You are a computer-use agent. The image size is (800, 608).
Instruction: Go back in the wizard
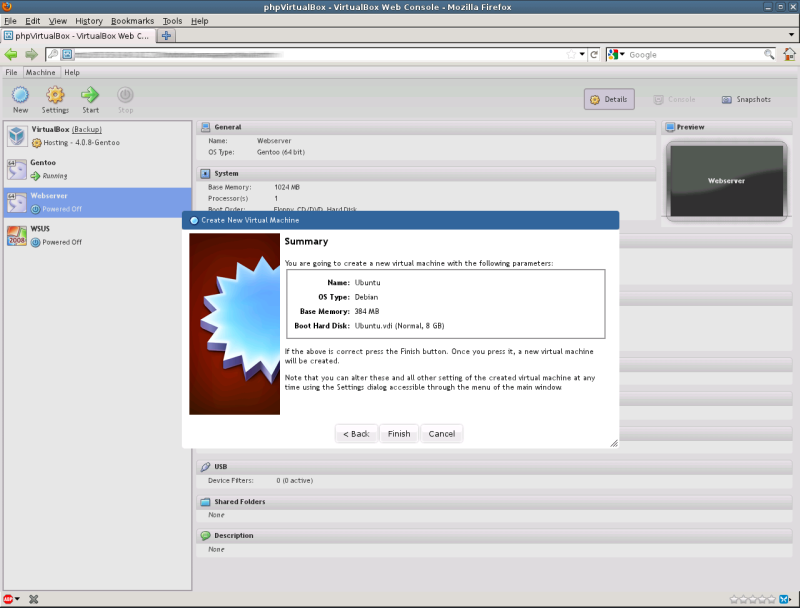tap(356, 434)
